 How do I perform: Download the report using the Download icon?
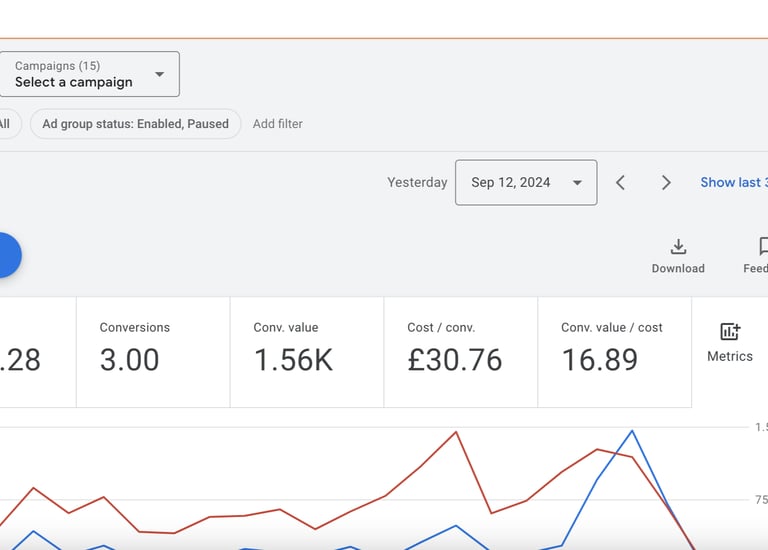tap(678, 248)
